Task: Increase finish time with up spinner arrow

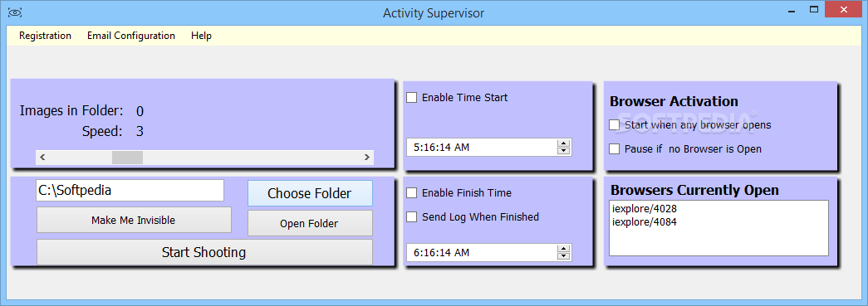Action: click(x=563, y=249)
